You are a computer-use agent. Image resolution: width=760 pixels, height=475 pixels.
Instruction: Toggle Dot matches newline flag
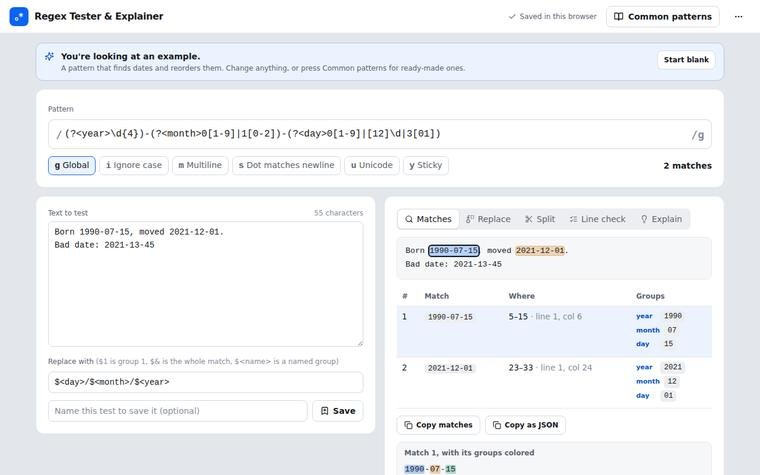(286, 165)
